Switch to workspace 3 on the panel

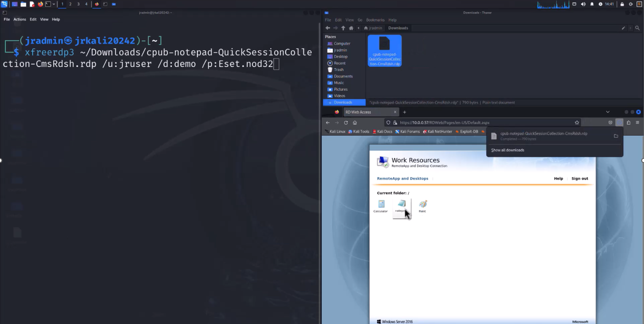(x=78, y=4)
